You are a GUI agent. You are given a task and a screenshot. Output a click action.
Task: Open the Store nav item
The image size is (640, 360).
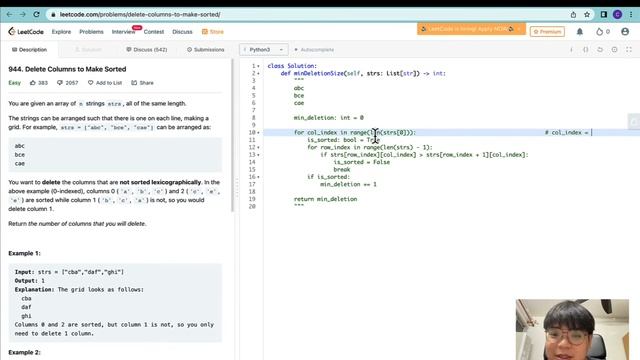(x=213, y=32)
